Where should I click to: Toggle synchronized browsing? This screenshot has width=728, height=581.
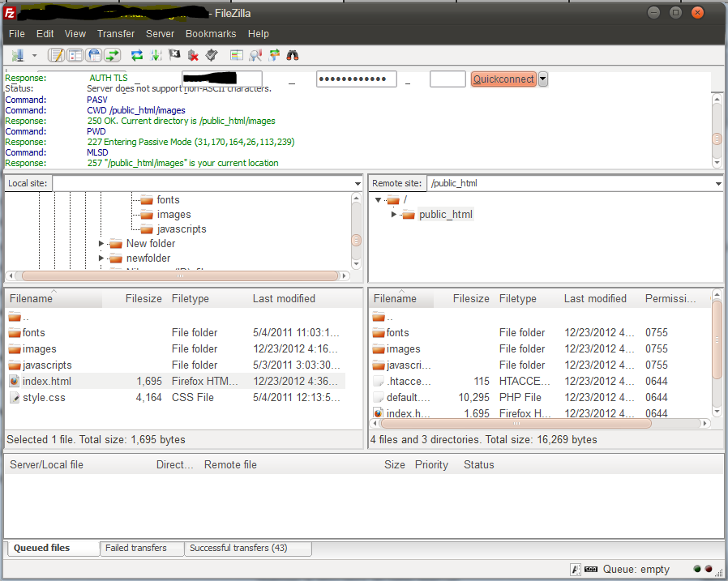(x=274, y=55)
